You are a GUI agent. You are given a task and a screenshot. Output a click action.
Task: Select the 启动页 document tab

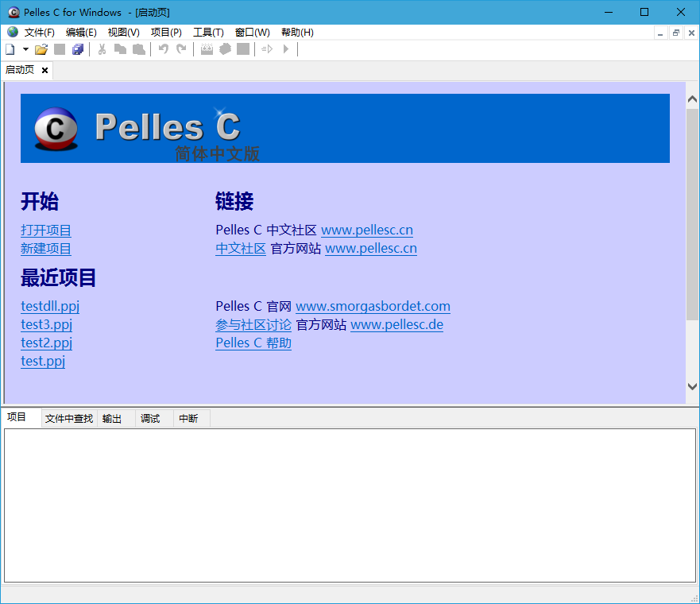(20, 70)
